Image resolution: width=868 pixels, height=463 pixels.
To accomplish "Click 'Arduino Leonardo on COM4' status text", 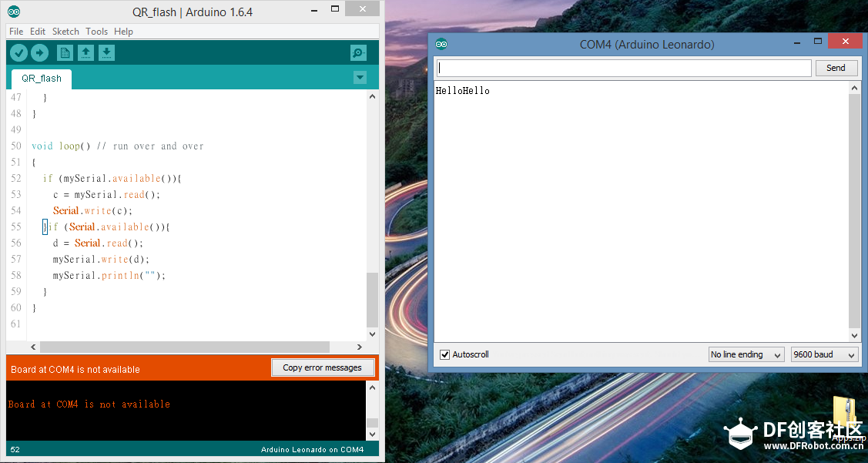I will pos(312,450).
